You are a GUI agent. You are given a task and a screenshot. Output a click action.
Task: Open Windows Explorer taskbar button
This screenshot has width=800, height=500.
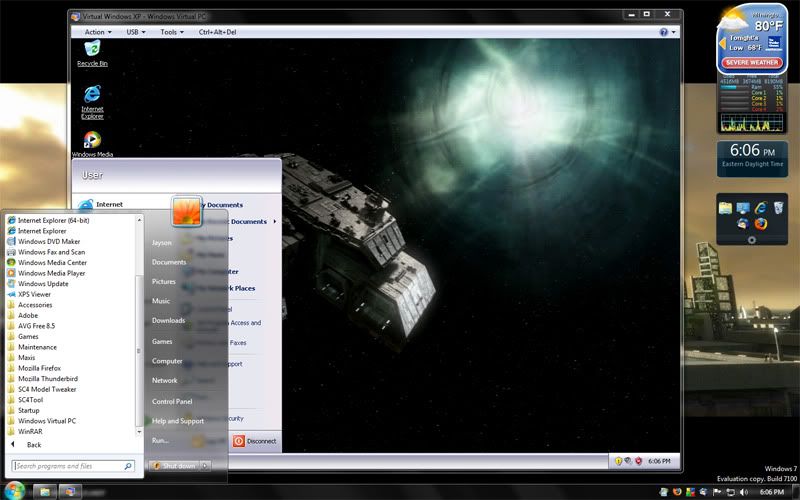coord(45,492)
